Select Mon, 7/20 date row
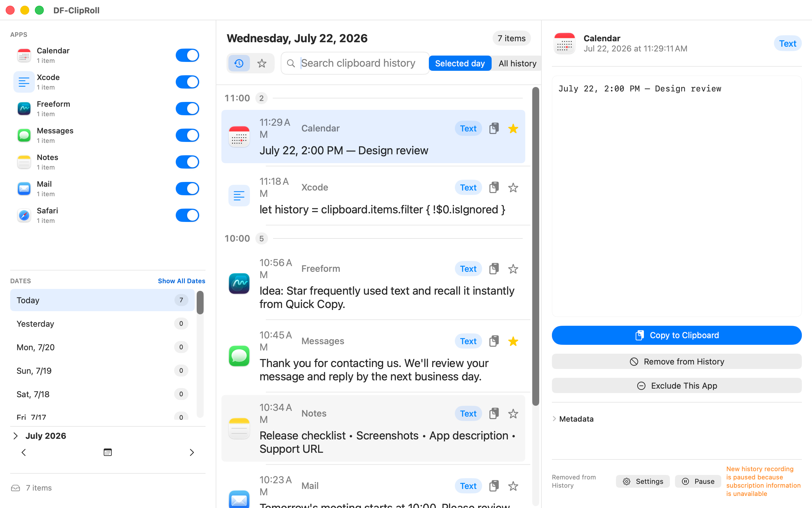Image resolution: width=812 pixels, height=508 pixels. pyautogui.click(x=102, y=347)
